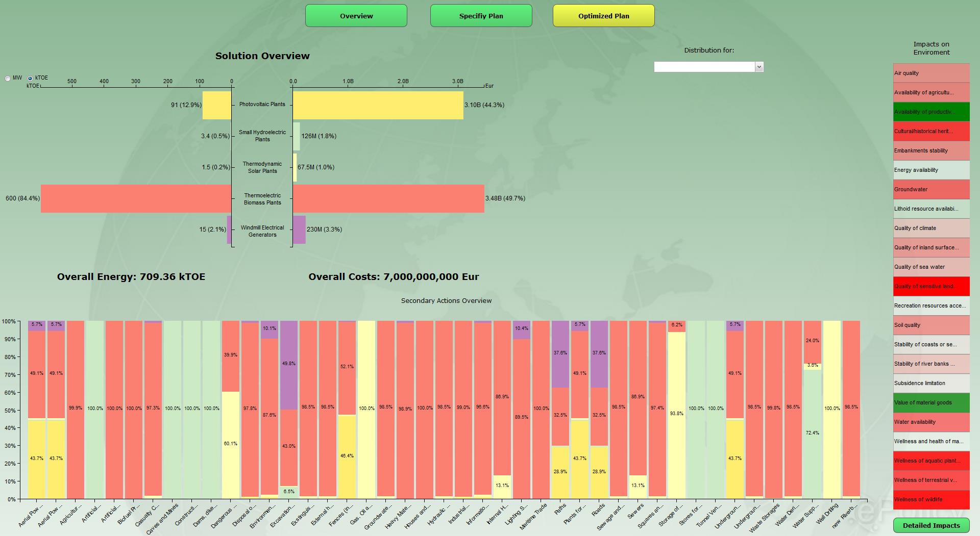Click Small Hydroelectric Plants label
Image resolution: width=980 pixels, height=536 pixels.
point(262,136)
